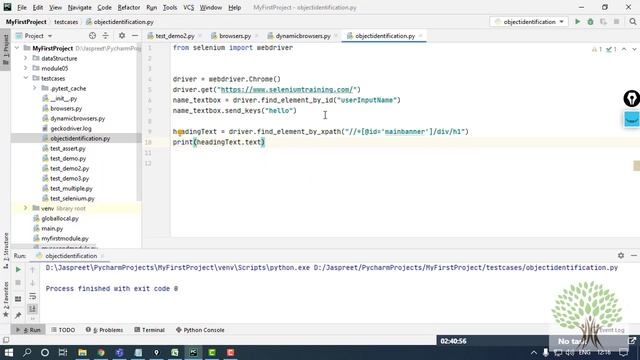Viewport: 640px width, 360px height.
Task: Collapse the MyFirstProject root node
Action: 17,48
